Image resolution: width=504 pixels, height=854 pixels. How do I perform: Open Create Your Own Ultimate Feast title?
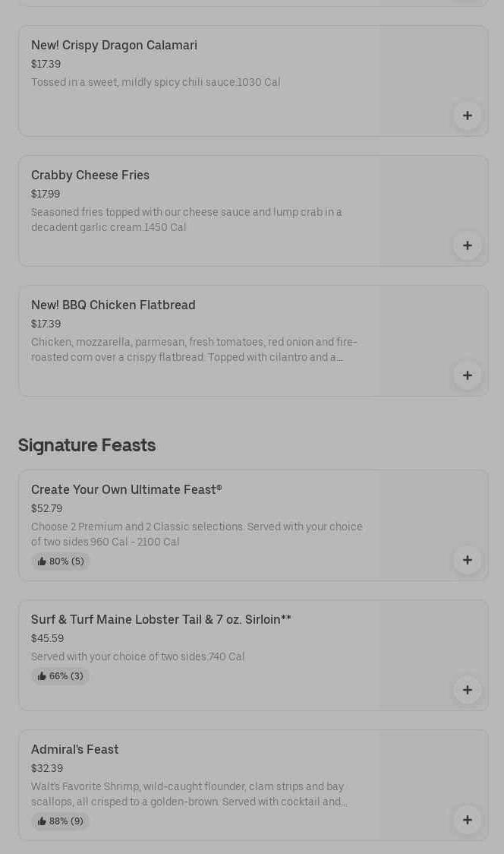pos(126,490)
